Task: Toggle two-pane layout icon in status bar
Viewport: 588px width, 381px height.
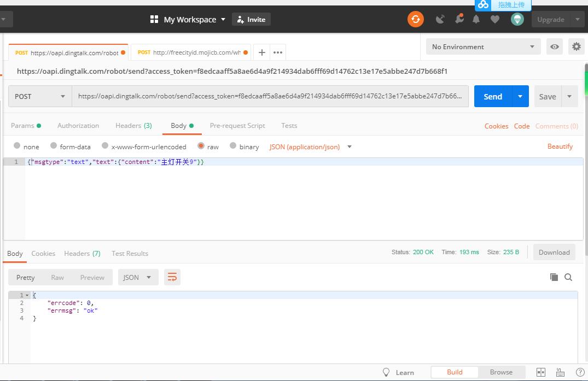Action: tap(541, 372)
